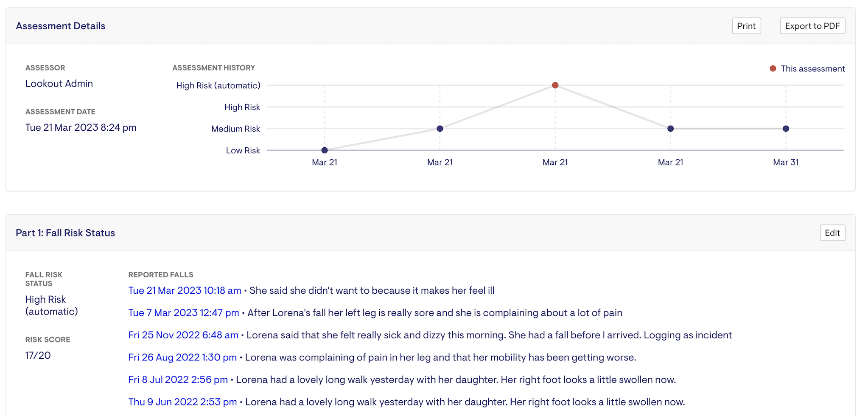Click the Medium Risk point after the red peak
The width and height of the screenshot is (868, 416).
coord(670,129)
